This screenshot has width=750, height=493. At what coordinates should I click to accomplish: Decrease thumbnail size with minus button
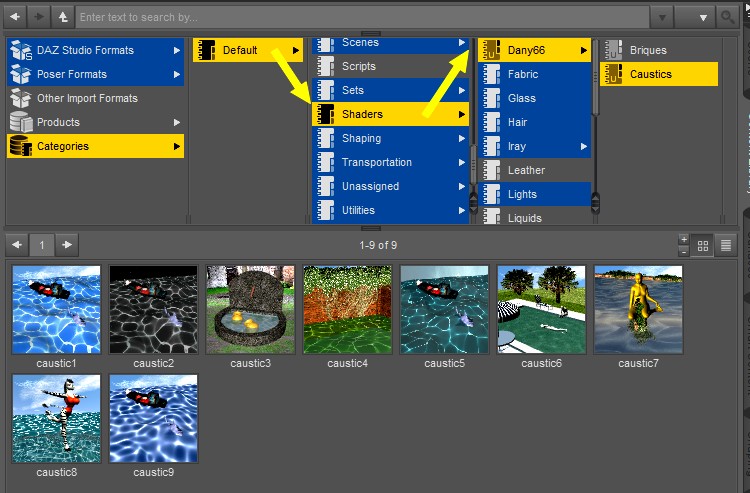684,251
